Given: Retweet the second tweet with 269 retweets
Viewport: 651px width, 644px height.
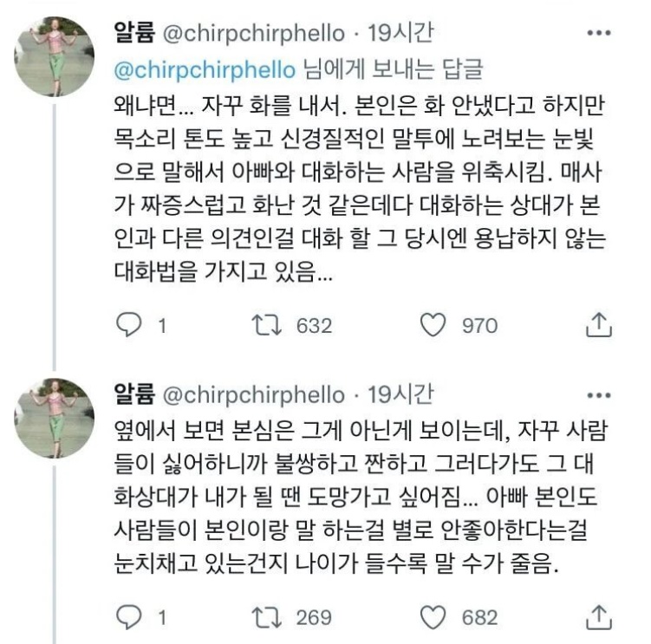Looking at the screenshot, I should click(x=266, y=617).
